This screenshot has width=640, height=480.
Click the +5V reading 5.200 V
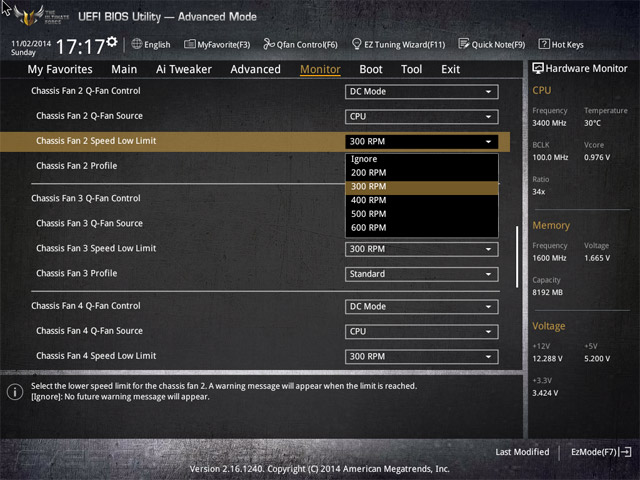tap(597, 358)
